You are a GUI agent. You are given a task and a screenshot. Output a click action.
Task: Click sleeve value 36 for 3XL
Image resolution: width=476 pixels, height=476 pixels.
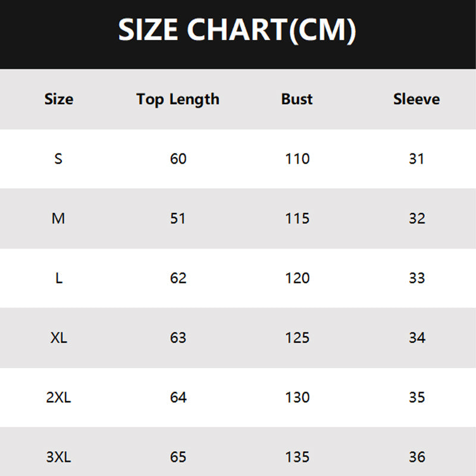tap(416, 457)
